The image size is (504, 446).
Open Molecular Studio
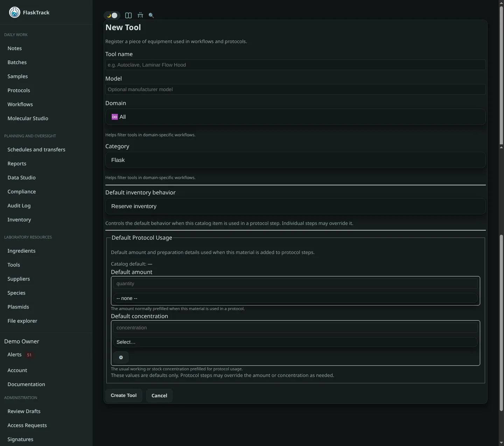pos(28,118)
